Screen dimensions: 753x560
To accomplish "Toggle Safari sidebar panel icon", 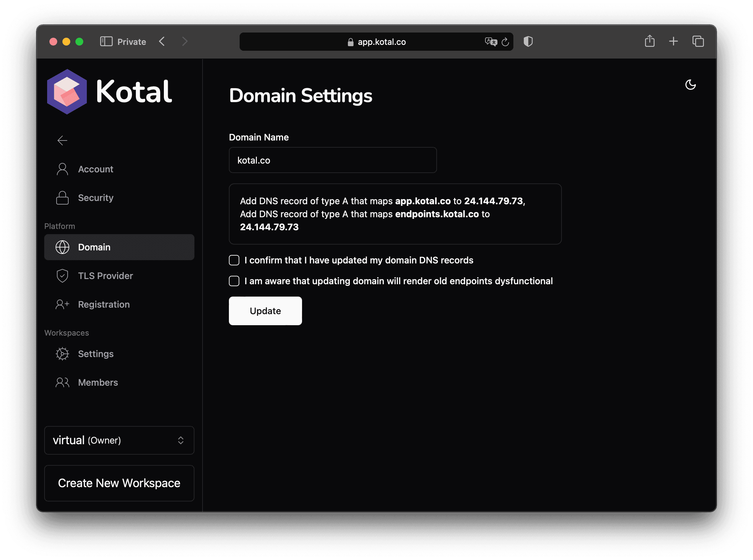I will (x=106, y=41).
